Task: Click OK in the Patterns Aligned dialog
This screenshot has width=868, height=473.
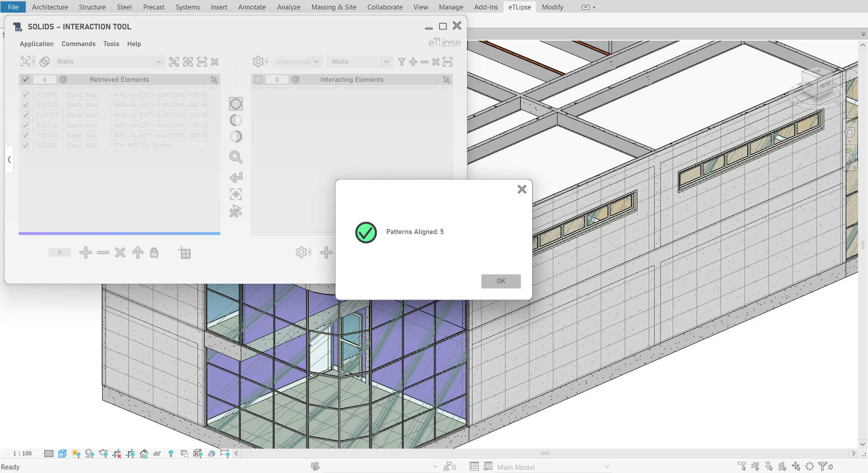Action: click(x=500, y=281)
